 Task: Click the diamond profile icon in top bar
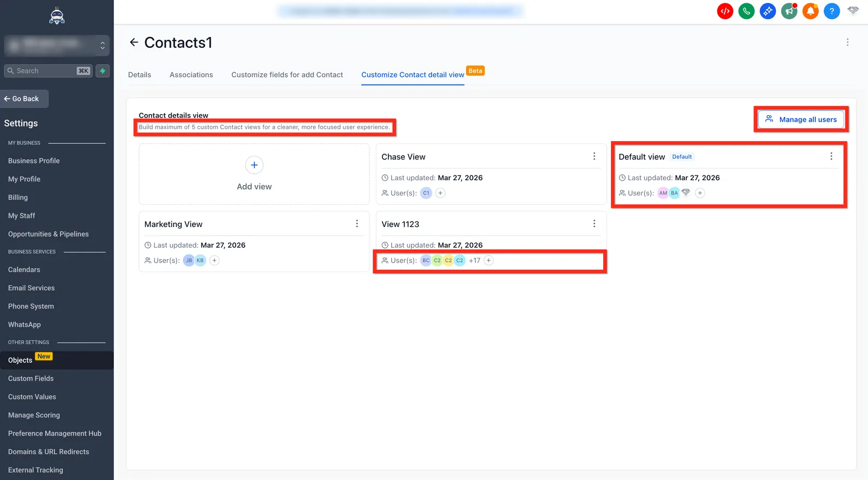(853, 10)
